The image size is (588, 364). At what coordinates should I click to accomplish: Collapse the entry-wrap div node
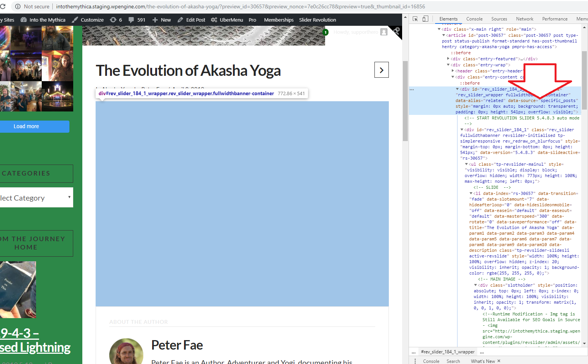point(448,65)
